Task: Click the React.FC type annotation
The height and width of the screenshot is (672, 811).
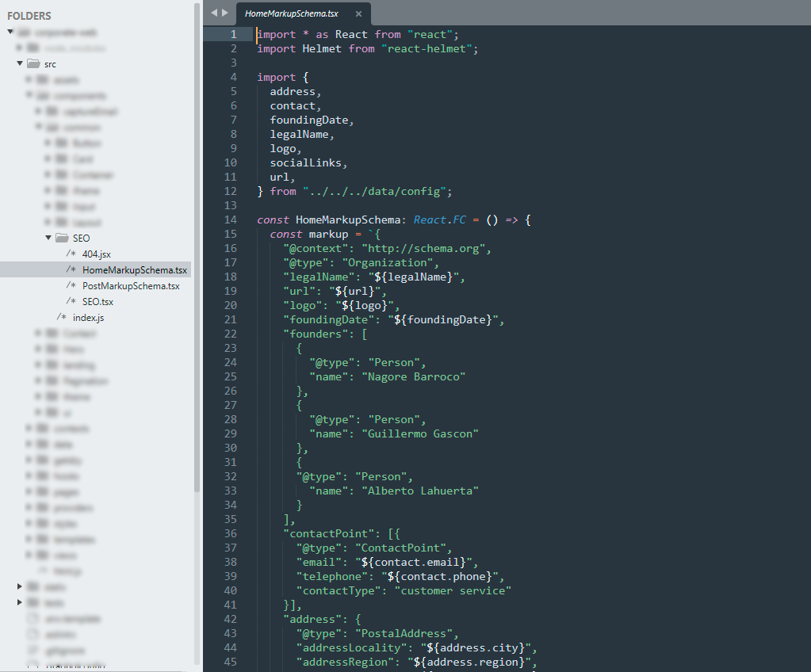Action: pyautogui.click(x=439, y=220)
